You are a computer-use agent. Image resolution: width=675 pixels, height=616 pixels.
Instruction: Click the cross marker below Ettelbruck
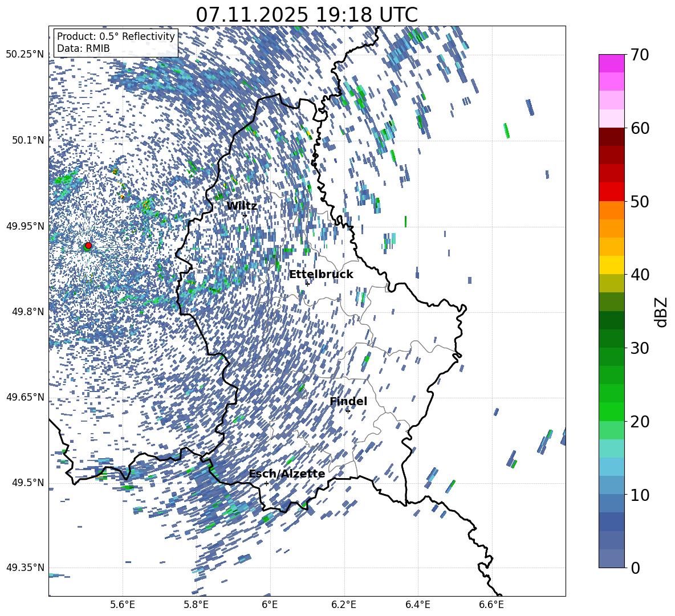[x=307, y=283]
